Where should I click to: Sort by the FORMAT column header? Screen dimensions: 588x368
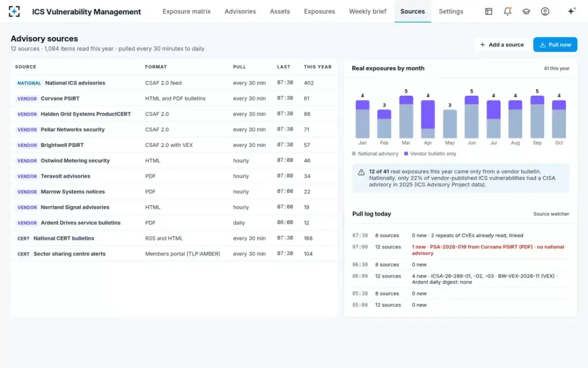(156, 67)
